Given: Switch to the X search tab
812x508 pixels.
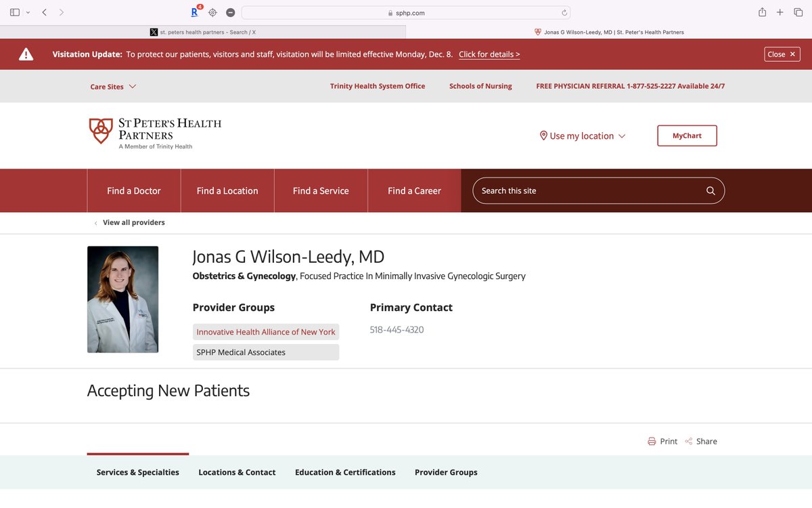Looking at the screenshot, I should click(x=203, y=32).
